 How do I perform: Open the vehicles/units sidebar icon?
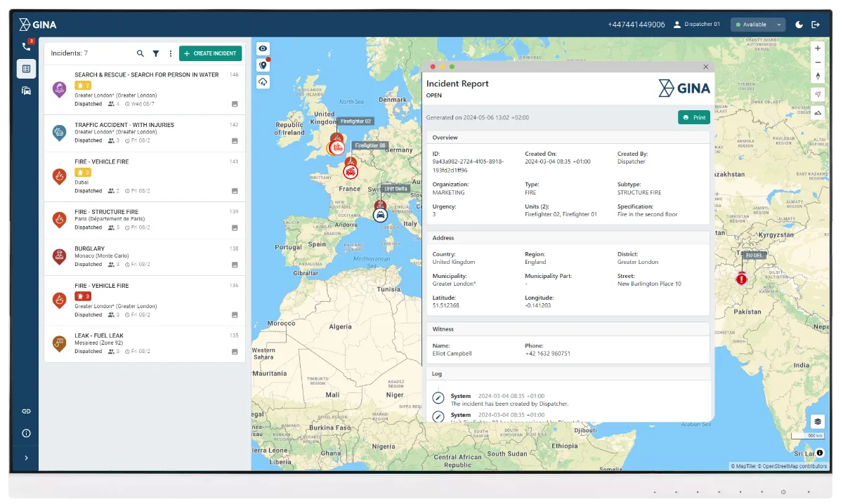[26, 91]
